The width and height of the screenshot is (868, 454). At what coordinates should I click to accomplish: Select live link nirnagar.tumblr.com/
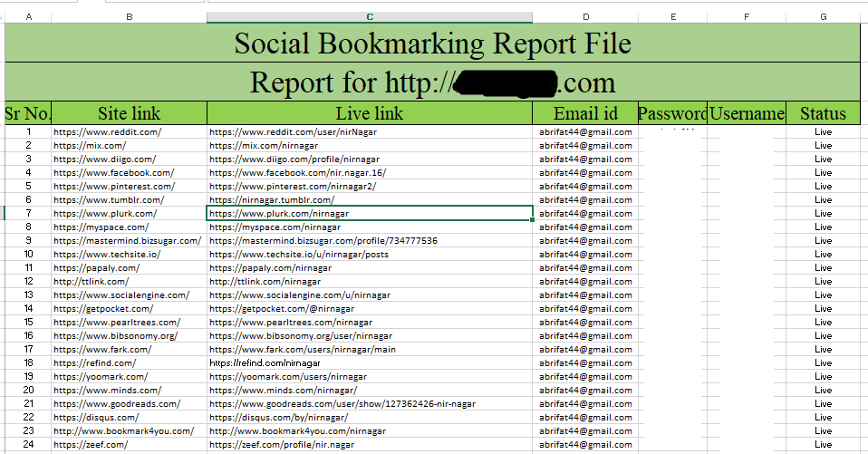[x=272, y=200]
